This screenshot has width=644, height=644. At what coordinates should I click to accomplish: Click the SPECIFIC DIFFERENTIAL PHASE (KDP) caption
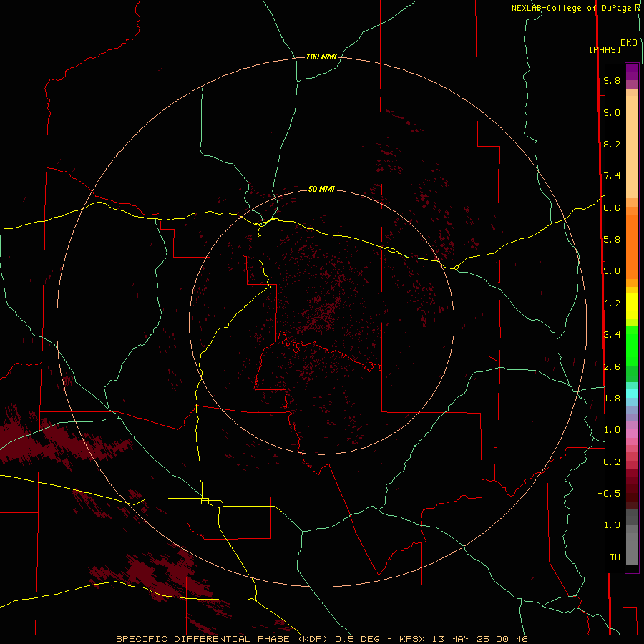click(223, 639)
